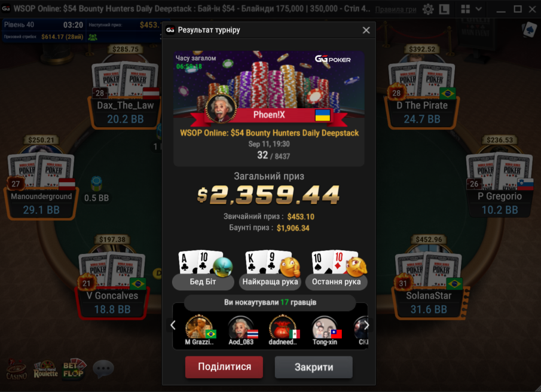Launch Next Hand Roulette icon
This screenshot has height=392, width=541.
(45, 369)
